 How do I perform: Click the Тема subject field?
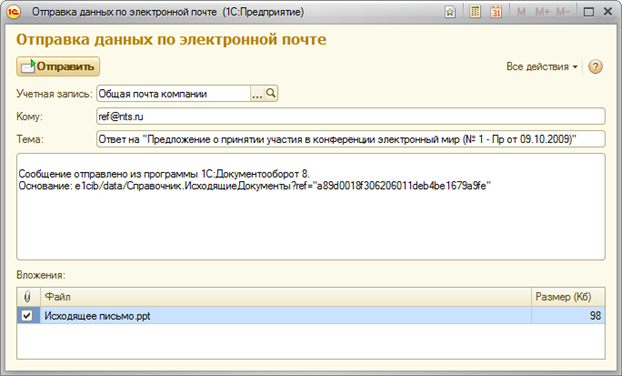click(351, 139)
